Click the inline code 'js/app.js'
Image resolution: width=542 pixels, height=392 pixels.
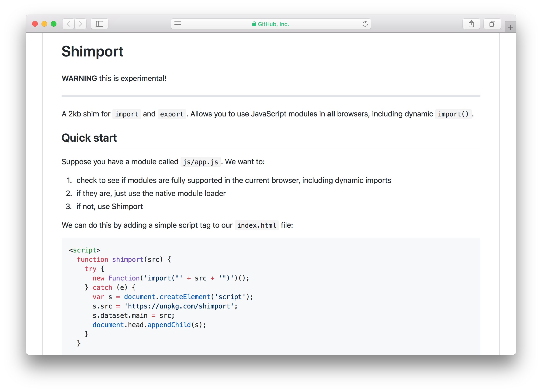[x=201, y=162]
